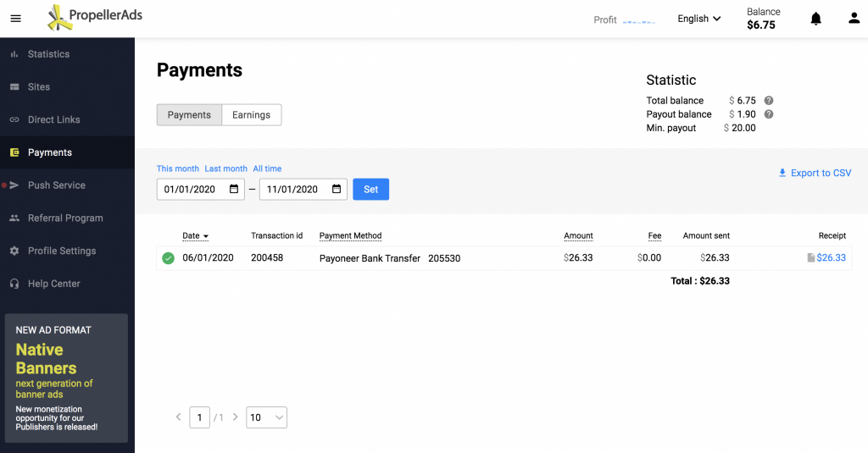Click the Payout balance help icon
The width and height of the screenshot is (868, 453).
769,114
